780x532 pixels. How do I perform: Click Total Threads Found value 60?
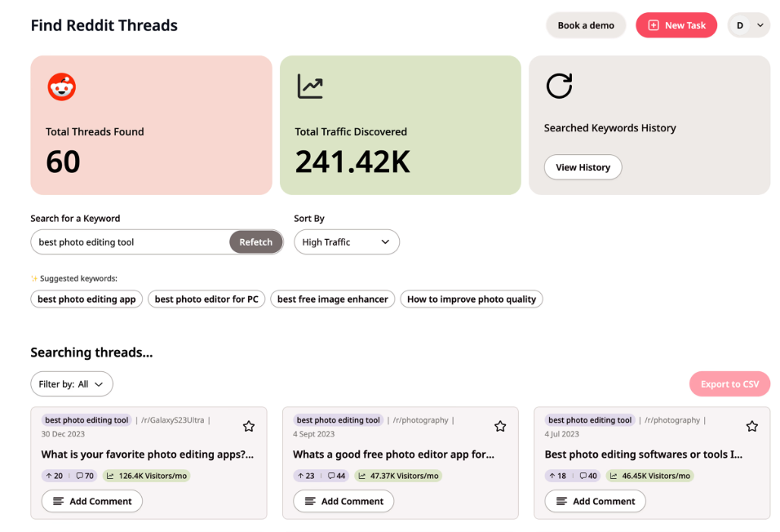[x=63, y=162]
